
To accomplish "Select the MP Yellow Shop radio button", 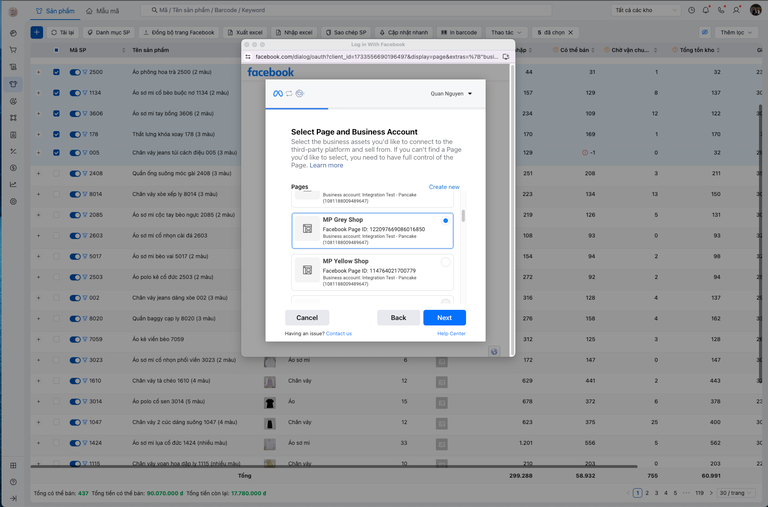I will 445,262.
